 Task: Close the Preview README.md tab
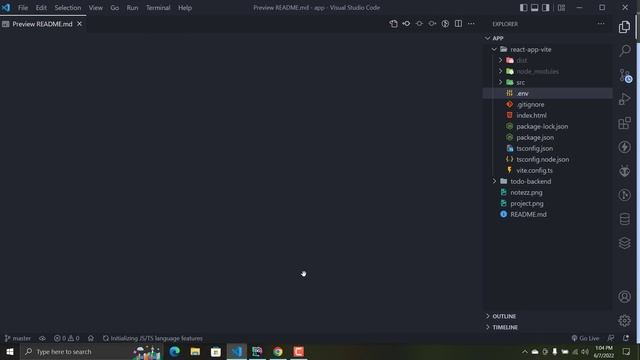[80, 24]
